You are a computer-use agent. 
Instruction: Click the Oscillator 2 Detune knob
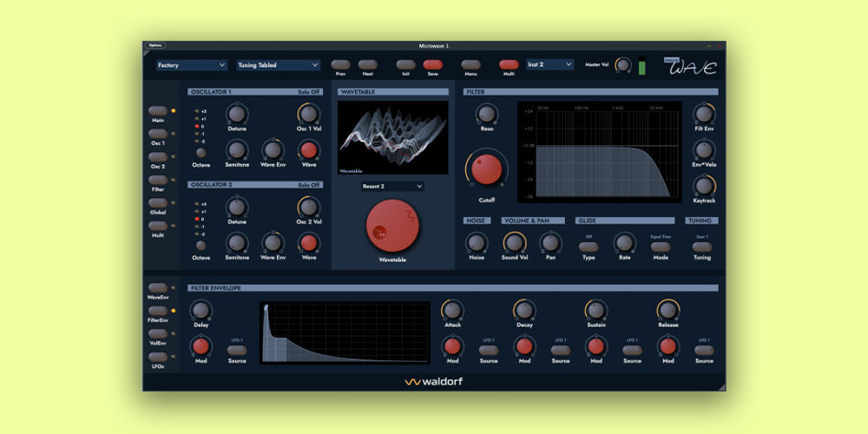click(x=236, y=207)
